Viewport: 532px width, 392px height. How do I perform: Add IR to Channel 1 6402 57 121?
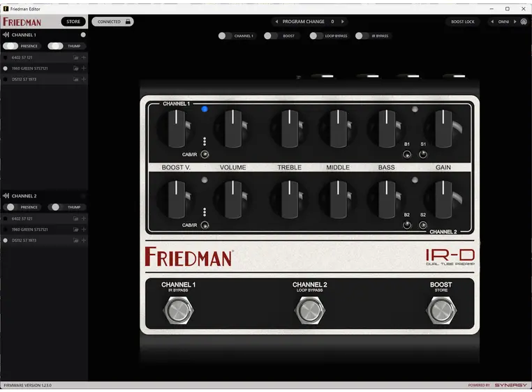pos(84,58)
